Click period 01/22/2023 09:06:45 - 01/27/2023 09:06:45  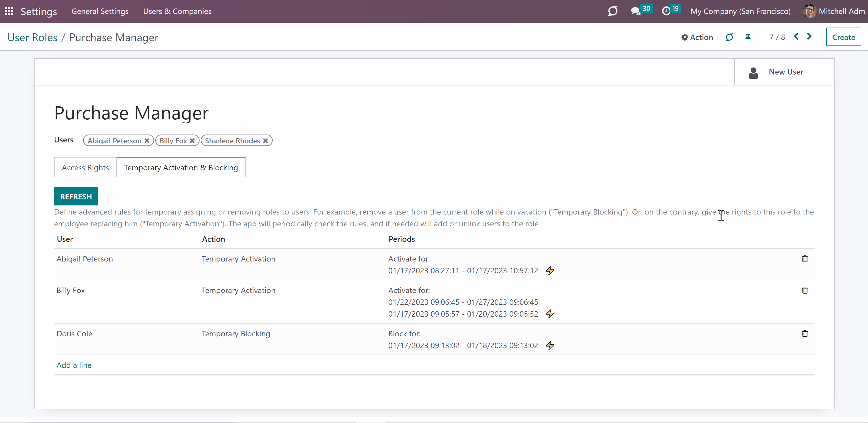point(463,302)
